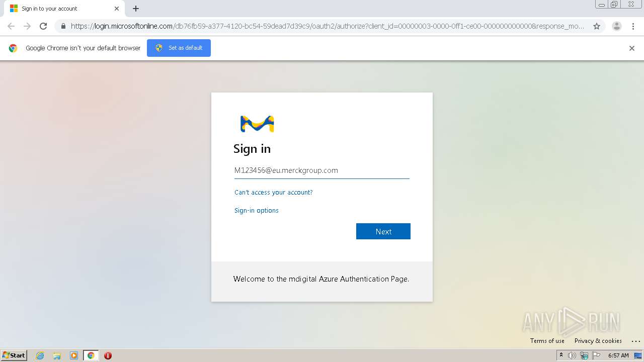The height and width of the screenshot is (362, 644).
Task: Click the Merck logo on sign-in card
Action: (257, 124)
